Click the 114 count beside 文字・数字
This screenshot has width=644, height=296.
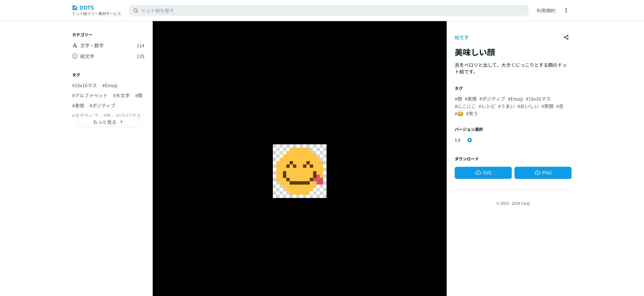(140, 46)
